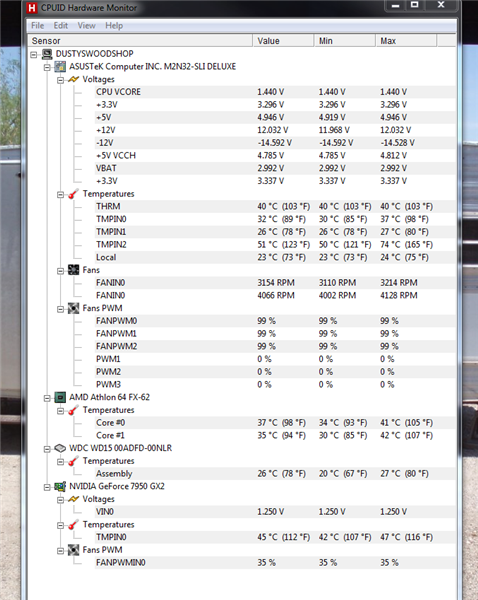
Task: Click the 4066 RPM fan value
Action: (276, 295)
